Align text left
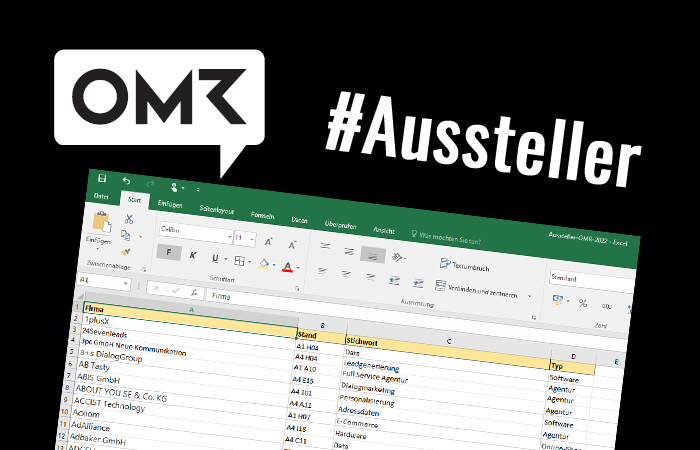 (322, 271)
